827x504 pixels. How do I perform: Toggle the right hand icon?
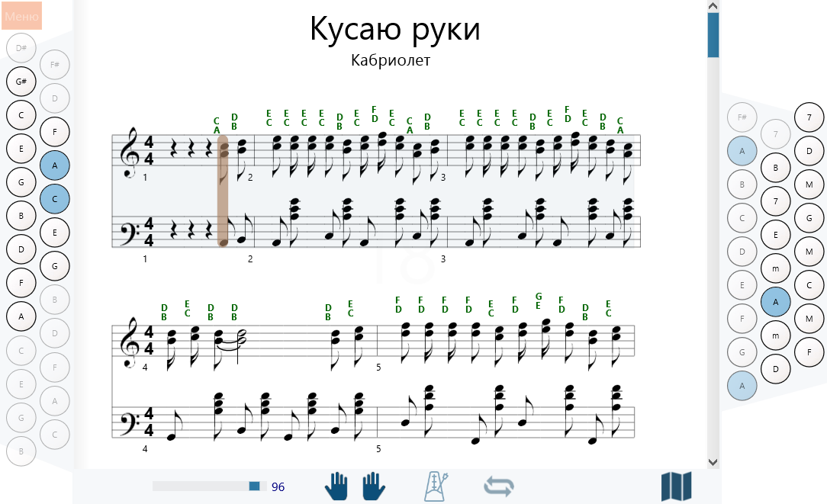pyautogui.click(x=374, y=486)
